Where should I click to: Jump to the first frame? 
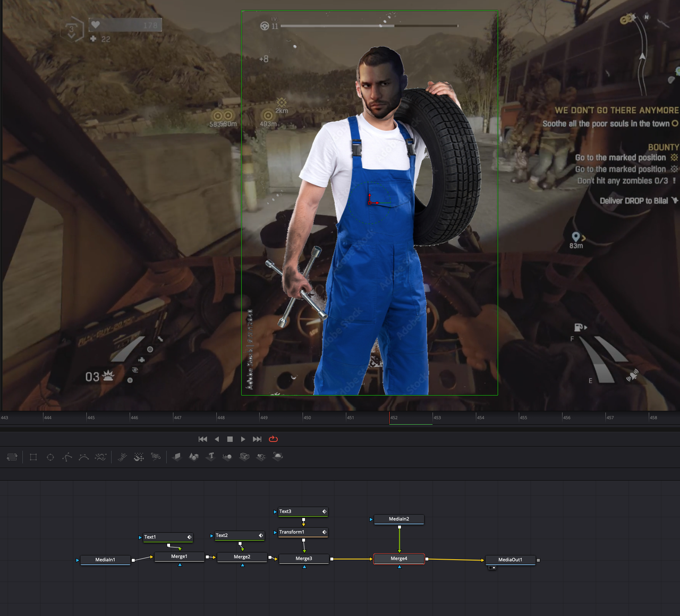(202, 439)
